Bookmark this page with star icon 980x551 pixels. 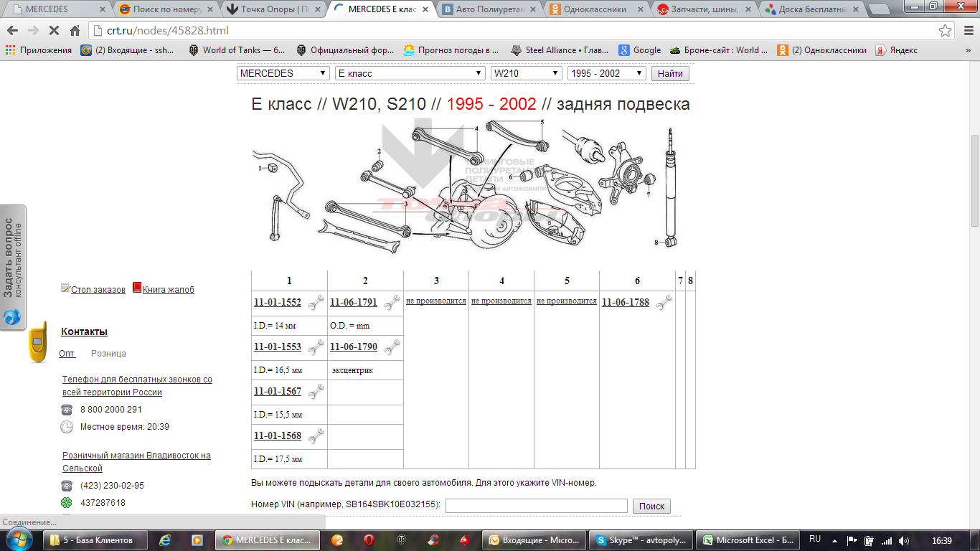pos(946,31)
